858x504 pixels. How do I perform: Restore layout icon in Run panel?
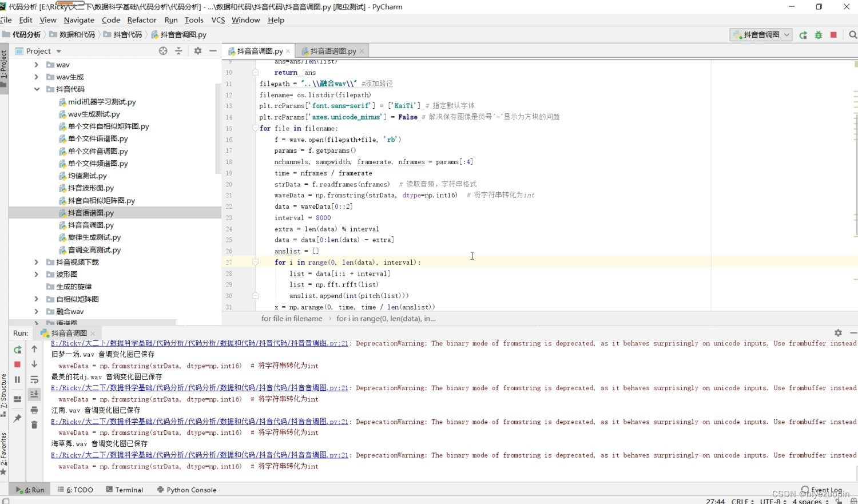click(x=17, y=399)
